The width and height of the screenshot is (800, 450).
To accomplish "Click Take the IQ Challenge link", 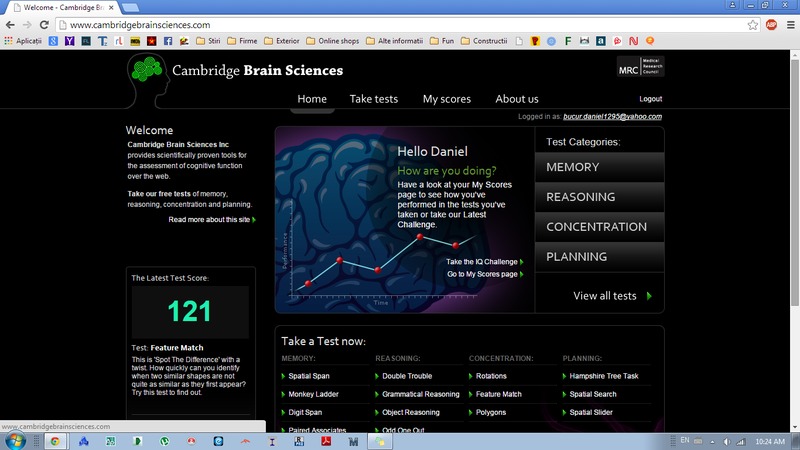I will pyautogui.click(x=482, y=262).
